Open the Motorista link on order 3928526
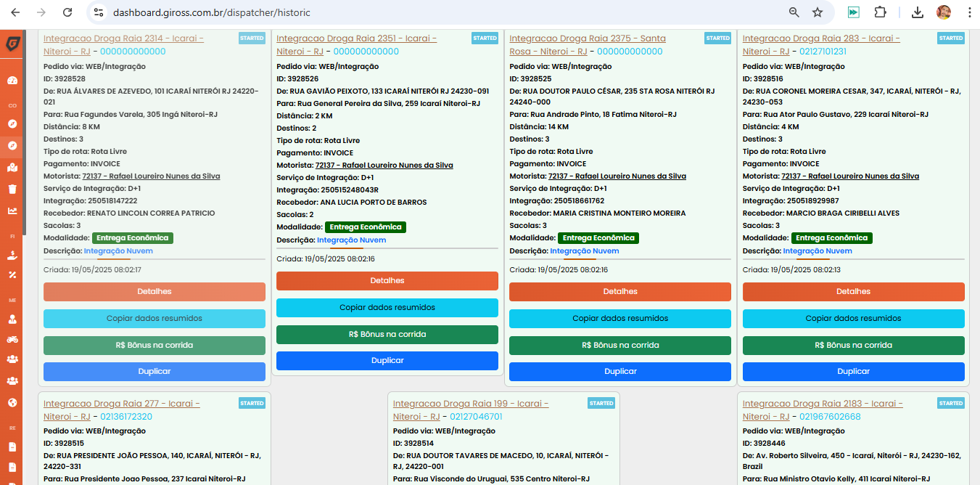 (384, 166)
